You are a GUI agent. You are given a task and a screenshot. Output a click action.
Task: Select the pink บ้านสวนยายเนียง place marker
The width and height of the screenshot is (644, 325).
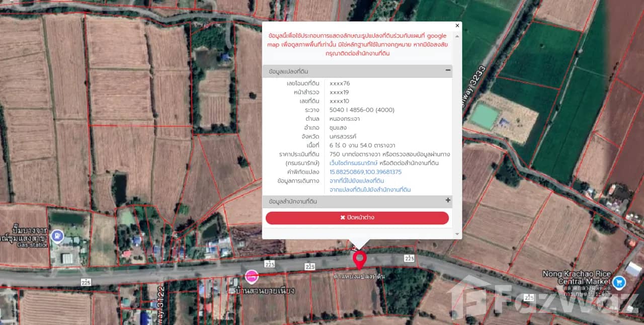click(251, 276)
